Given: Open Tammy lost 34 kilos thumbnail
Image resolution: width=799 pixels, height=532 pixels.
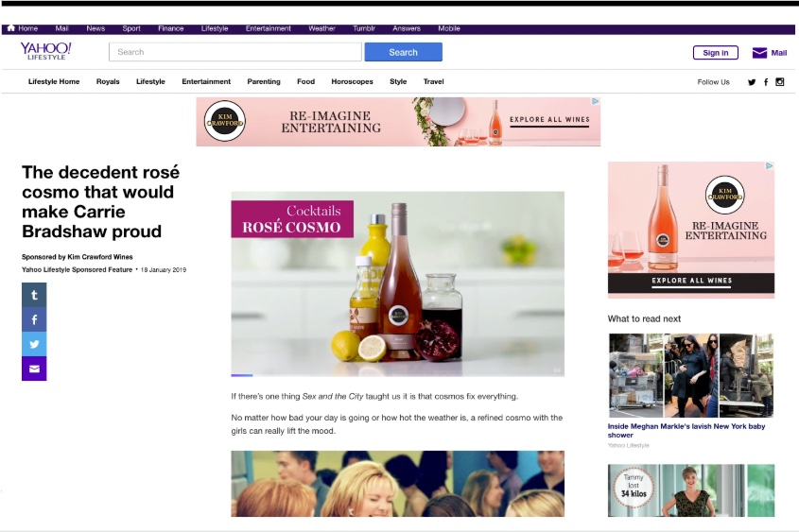Looking at the screenshot, I should [x=691, y=490].
